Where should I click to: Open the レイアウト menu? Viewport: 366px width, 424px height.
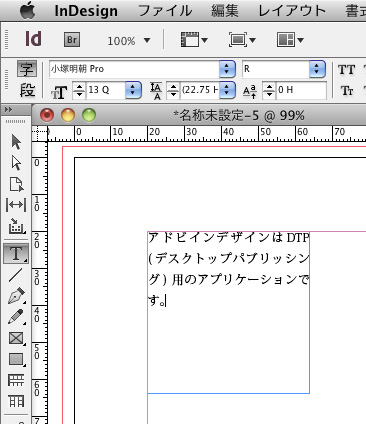coord(292,11)
